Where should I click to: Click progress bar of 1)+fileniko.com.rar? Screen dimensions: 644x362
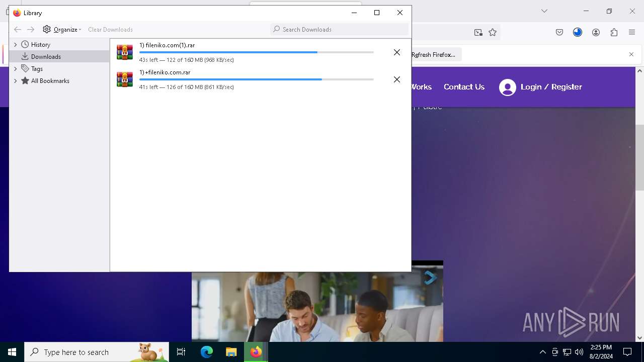(x=256, y=79)
